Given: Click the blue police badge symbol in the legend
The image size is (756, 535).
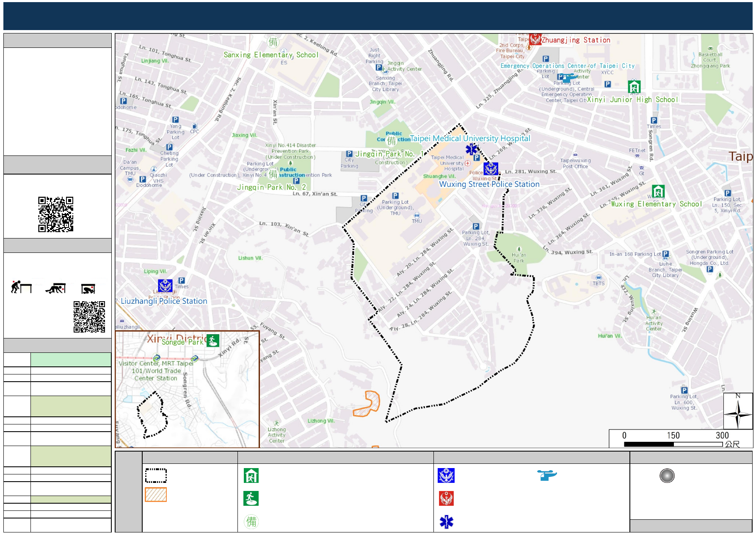Looking at the screenshot, I should (x=446, y=475).
